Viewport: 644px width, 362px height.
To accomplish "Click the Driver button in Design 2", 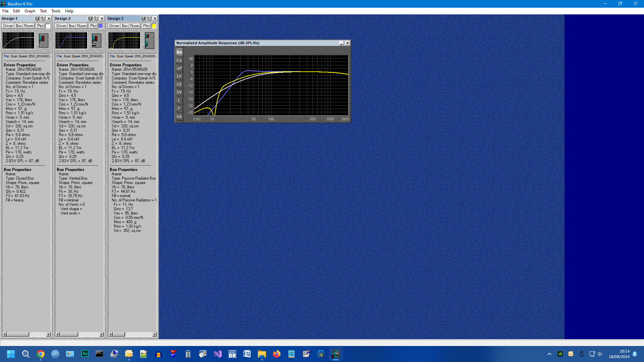I will click(61, 26).
